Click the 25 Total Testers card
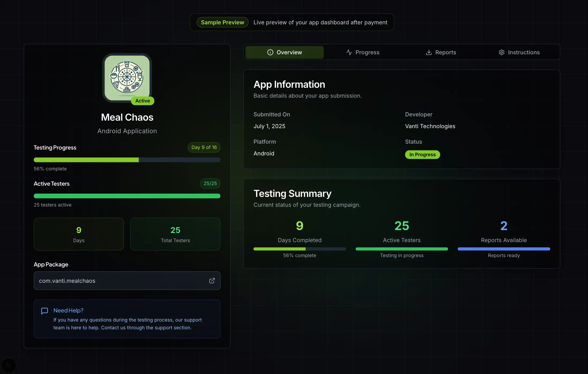The image size is (588, 374). [175, 234]
